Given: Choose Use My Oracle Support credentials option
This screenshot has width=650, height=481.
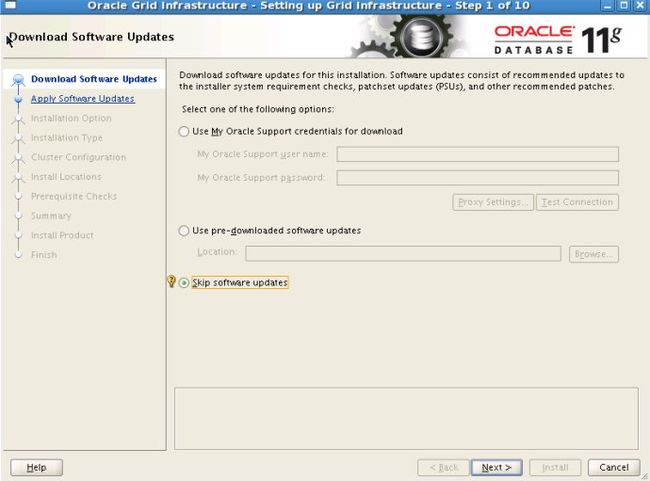Looking at the screenshot, I should [184, 131].
